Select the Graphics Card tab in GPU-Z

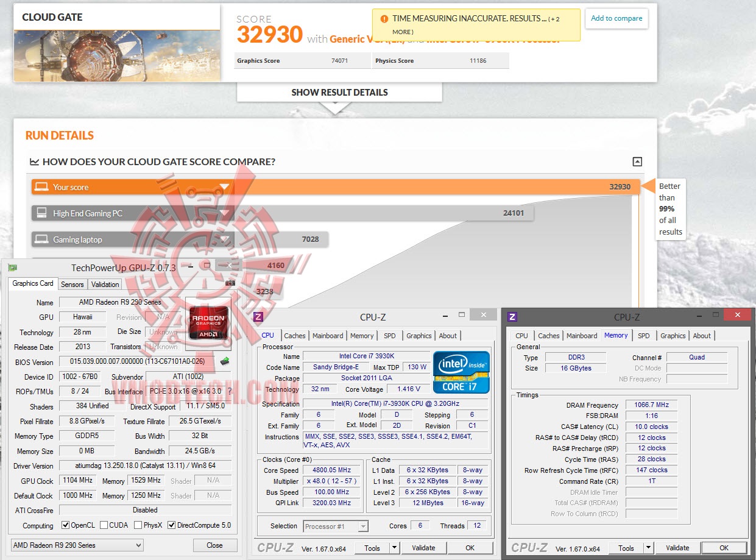33,283
